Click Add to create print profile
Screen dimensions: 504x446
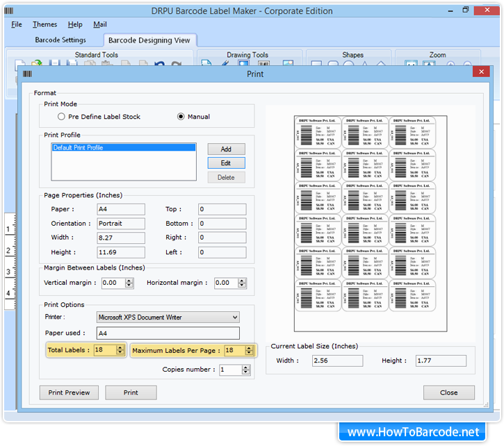(x=227, y=149)
